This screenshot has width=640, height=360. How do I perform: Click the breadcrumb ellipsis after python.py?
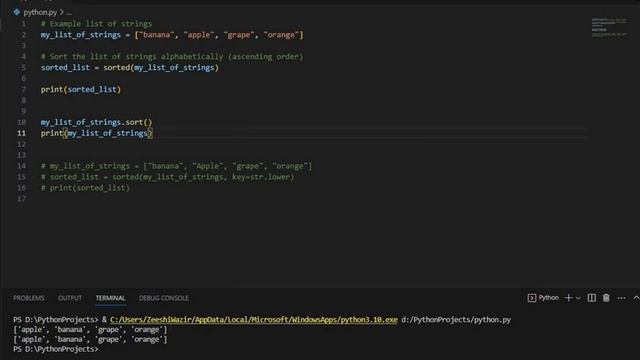69,13
